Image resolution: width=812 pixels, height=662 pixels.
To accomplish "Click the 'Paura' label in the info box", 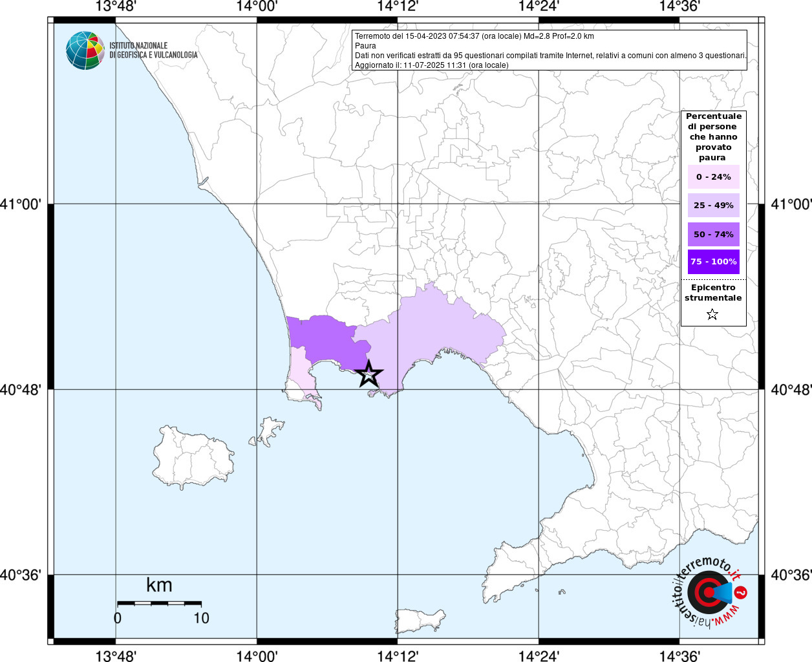I will (365, 46).
